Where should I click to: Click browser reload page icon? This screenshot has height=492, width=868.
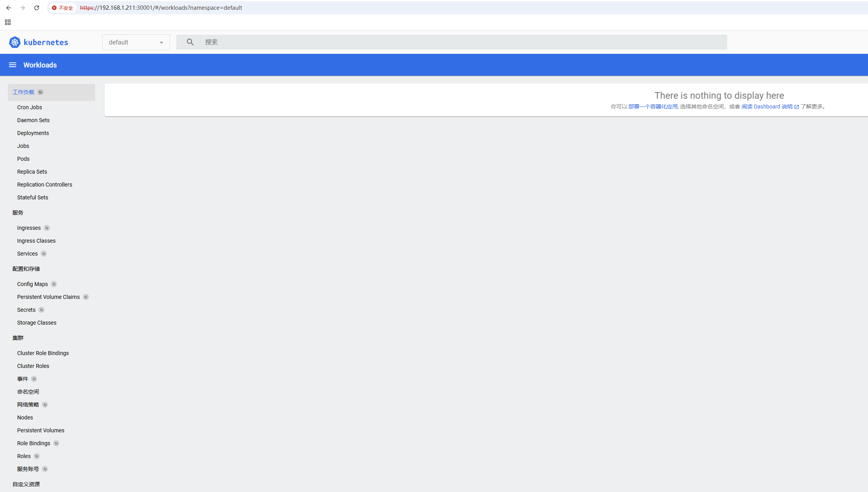pos(37,8)
